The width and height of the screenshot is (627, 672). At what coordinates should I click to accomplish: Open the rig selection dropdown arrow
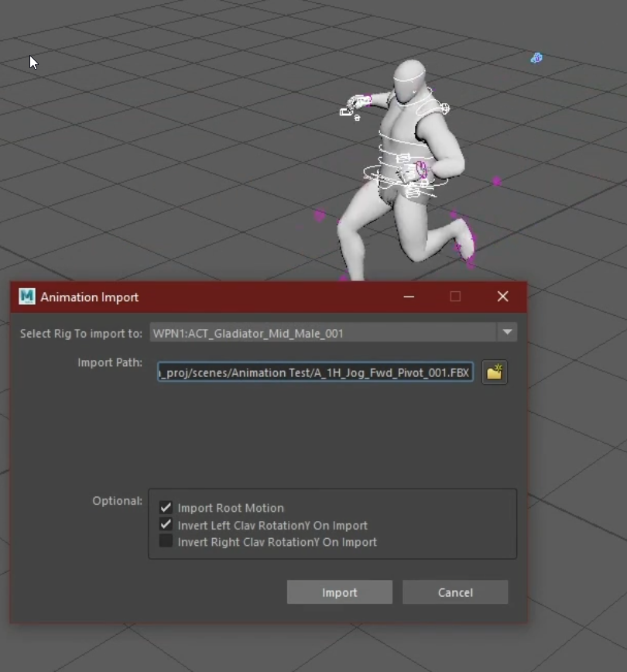point(508,333)
